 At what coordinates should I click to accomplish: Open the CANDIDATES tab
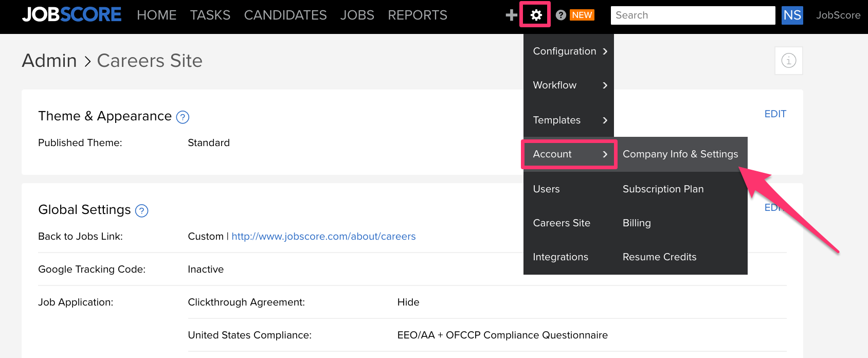[285, 15]
